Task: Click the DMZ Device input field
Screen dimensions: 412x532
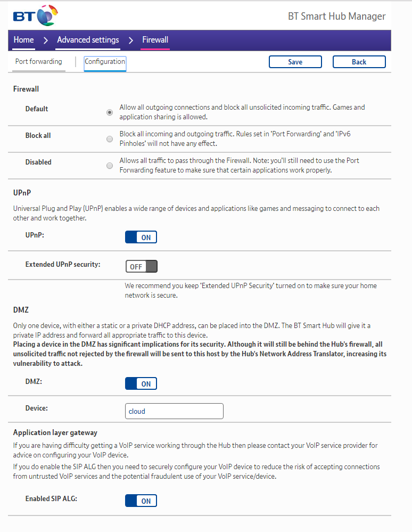Action: click(174, 411)
